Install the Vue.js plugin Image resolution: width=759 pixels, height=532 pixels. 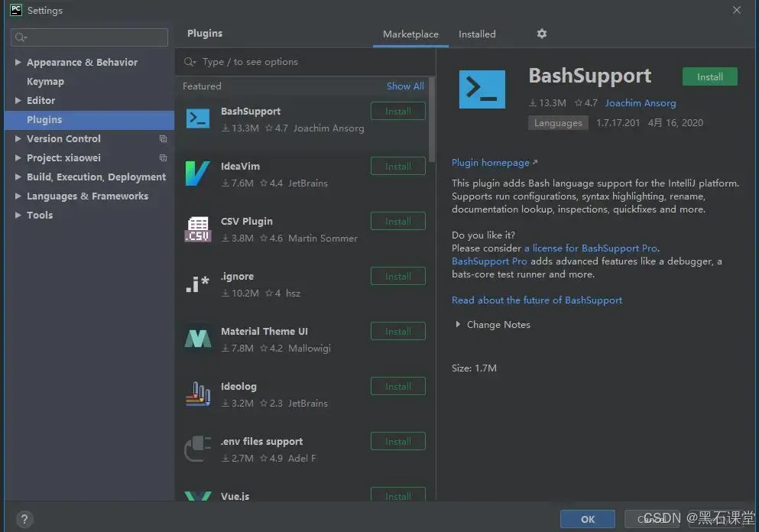click(x=398, y=495)
